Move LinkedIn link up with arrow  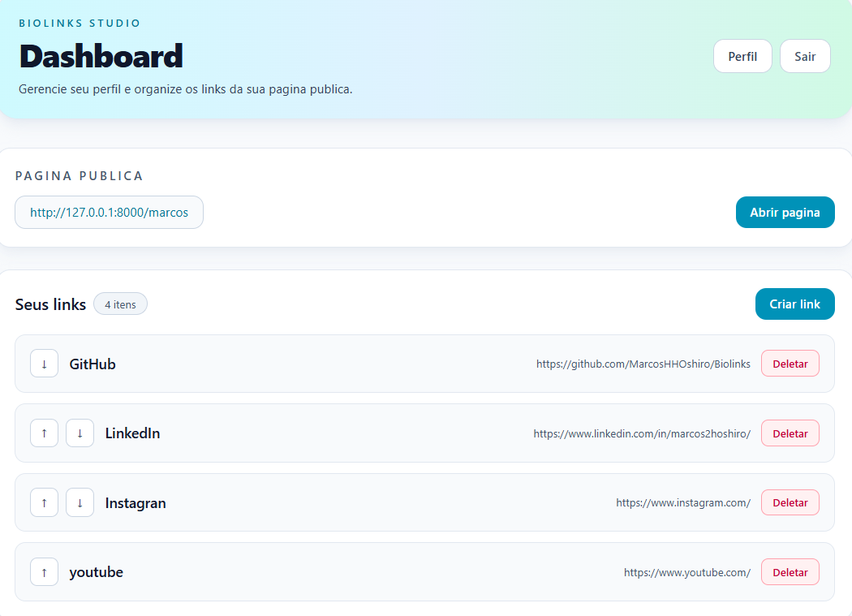point(44,433)
